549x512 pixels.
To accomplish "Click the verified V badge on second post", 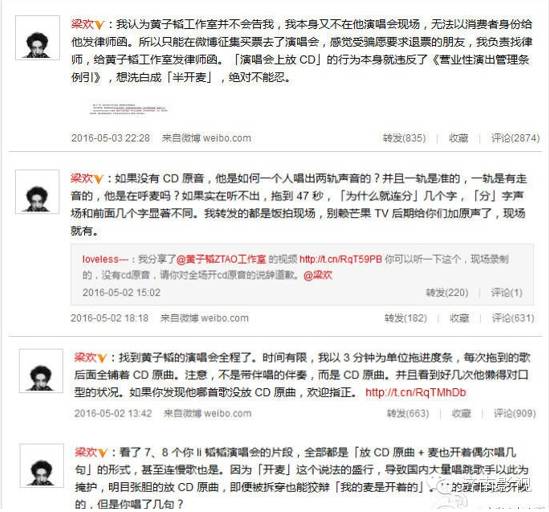I will point(99,179).
